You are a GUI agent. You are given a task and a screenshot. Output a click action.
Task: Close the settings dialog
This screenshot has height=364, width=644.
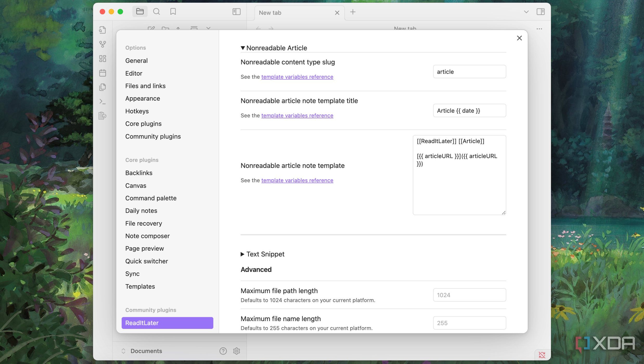519,38
